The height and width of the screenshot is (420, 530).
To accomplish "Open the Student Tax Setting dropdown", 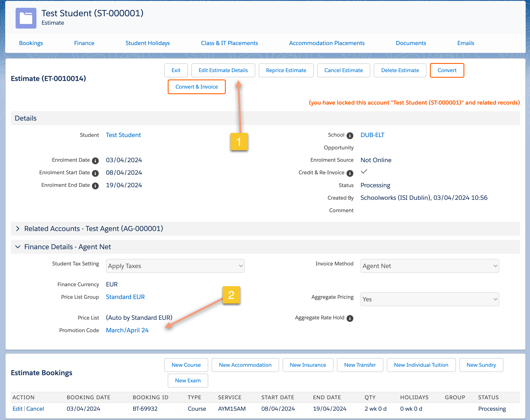I will pyautogui.click(x=175, y=266).
